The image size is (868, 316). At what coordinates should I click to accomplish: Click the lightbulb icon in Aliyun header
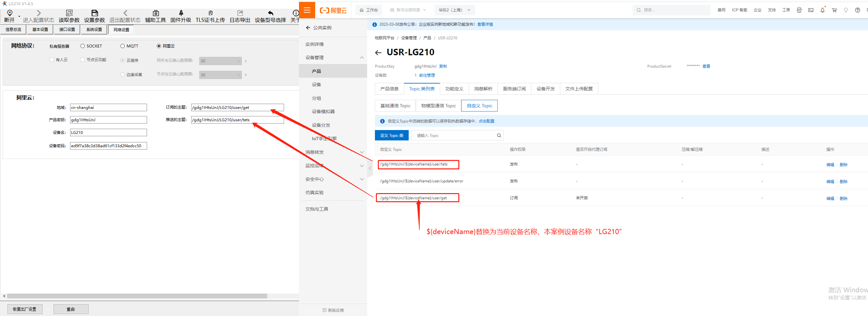pos(846,10)
